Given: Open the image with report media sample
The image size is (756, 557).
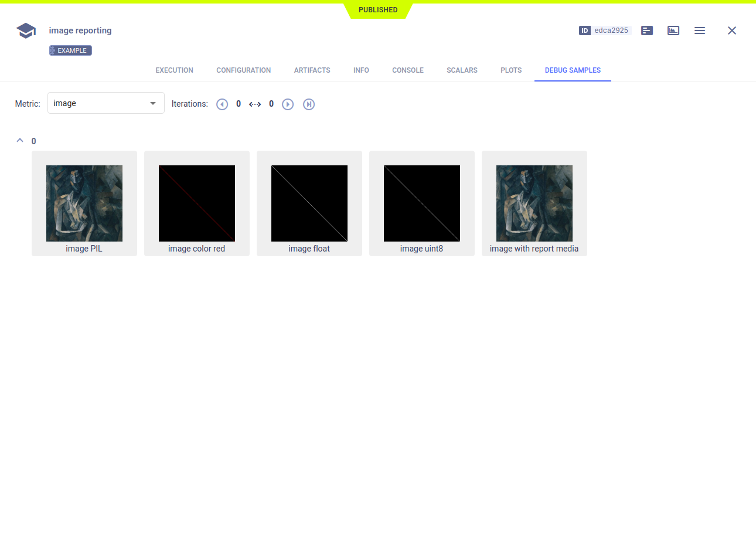Looking at the screenshot, I should click(534, 203).
